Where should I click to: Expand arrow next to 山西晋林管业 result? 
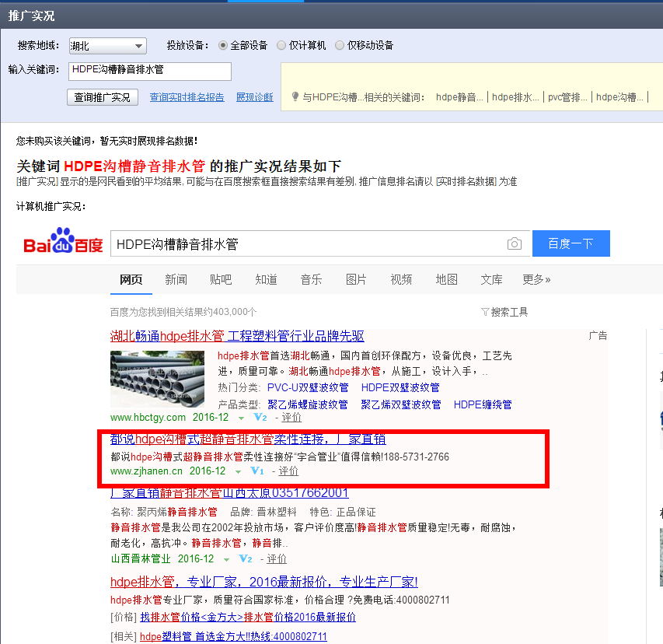(x=227, y=559)
